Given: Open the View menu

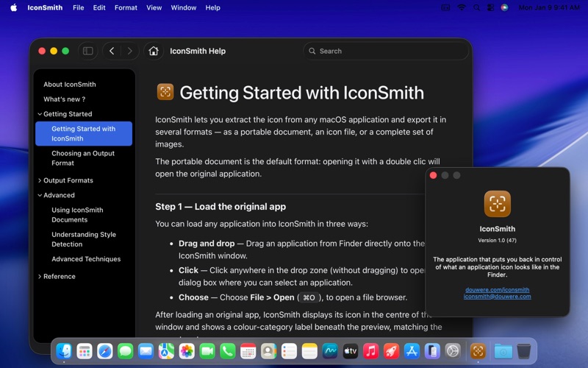Looking at the screenshot, I should [154, 7].
